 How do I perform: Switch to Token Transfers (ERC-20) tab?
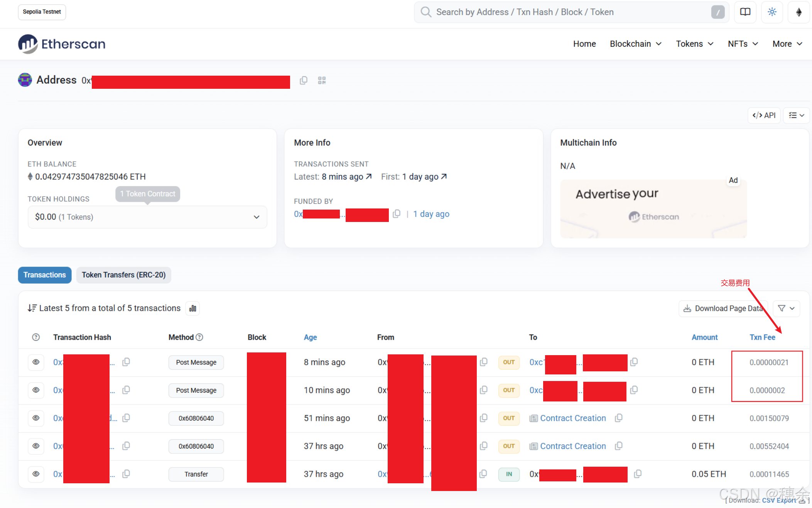point(123,275)
